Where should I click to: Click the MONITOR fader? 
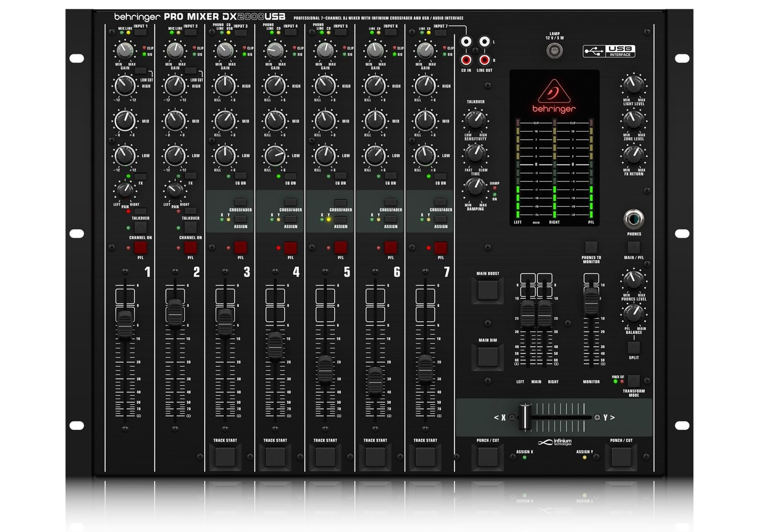tap(591, 301)
